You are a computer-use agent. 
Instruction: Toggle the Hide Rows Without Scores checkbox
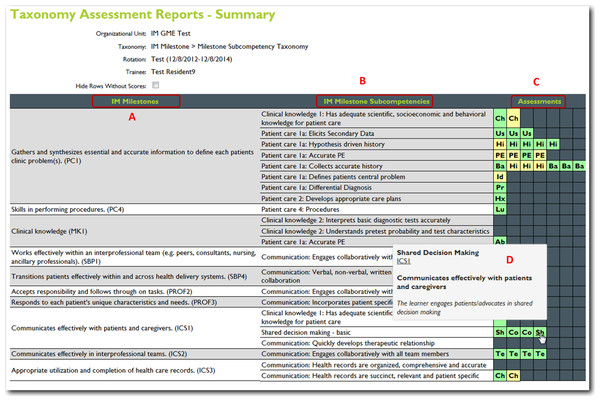coord(155,85)
